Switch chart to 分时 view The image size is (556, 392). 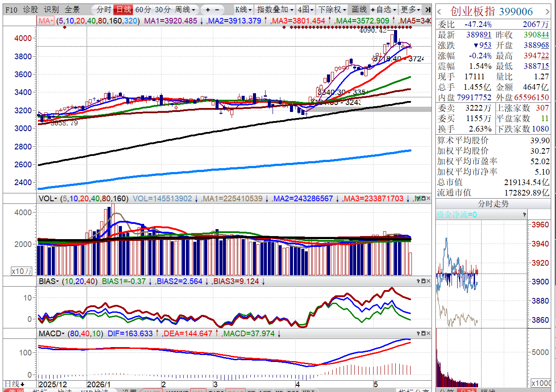(104, 10)
